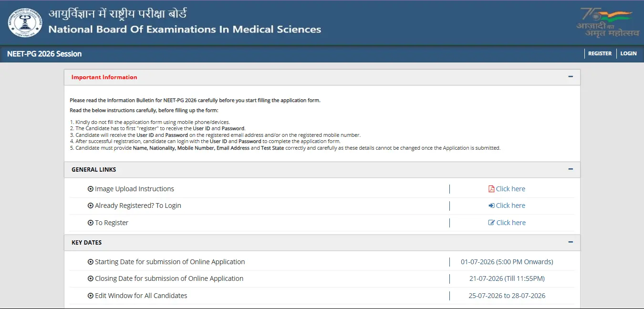This screenshot has width=644, height=309.
Task: Click the bullet icon beside Image Upload Instructions
Action: (x=91, y=189)
